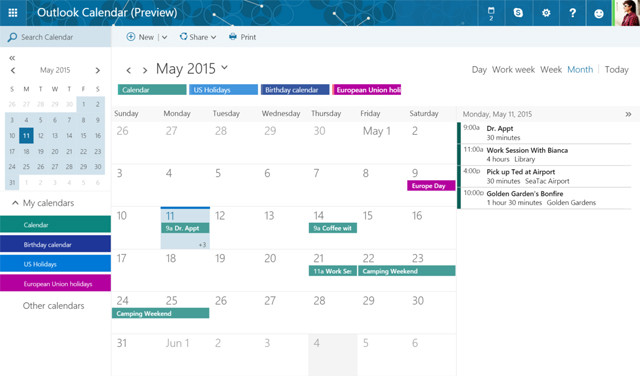Open the Skype icon in header
The image size is (640, 376).
518,13
